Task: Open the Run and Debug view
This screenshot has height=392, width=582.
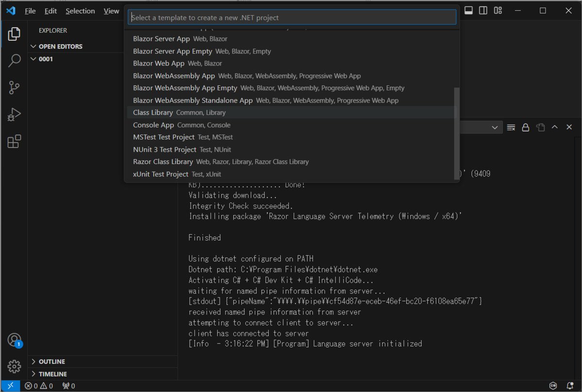Action: 14,115
